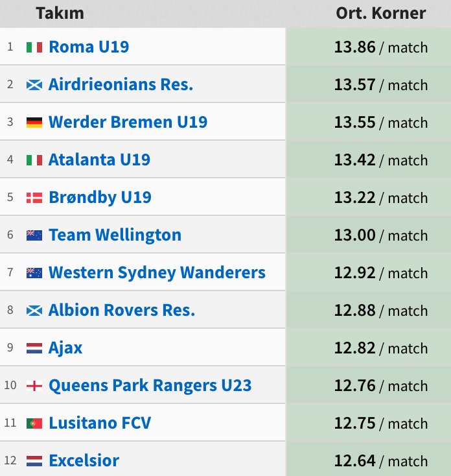Image resolution: width=451 pixels, height=476 pixels.
Task: Open the Roma U19 team link
Action: tap(89, 47)
